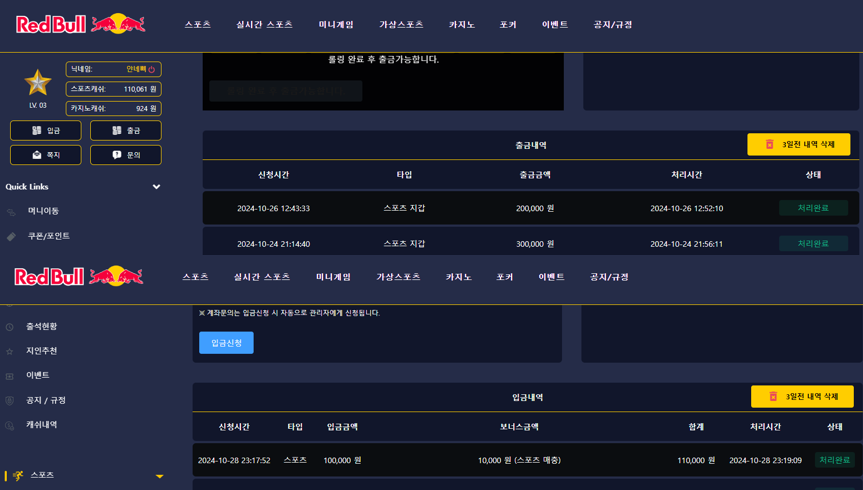Click the blue 입금신청 button
Screen dimensions: 863x490
(x=226, y=343)
